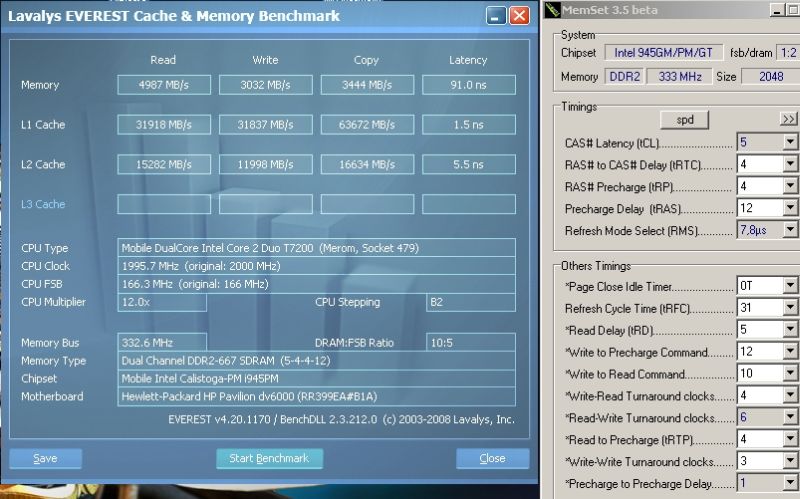This screenshot has width=800, height=499.
Task: Open the Page Close Idle Timer dropdown
Action: click(790, 285)
